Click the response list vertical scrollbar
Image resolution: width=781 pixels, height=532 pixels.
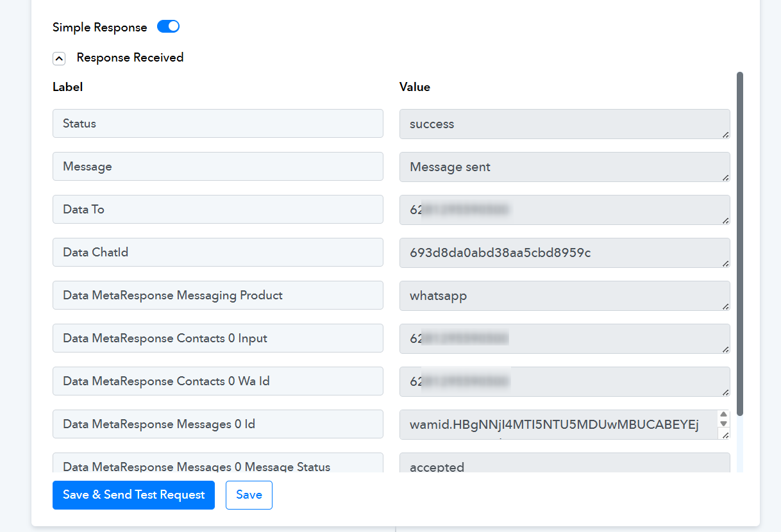click(x=740, y=244)
